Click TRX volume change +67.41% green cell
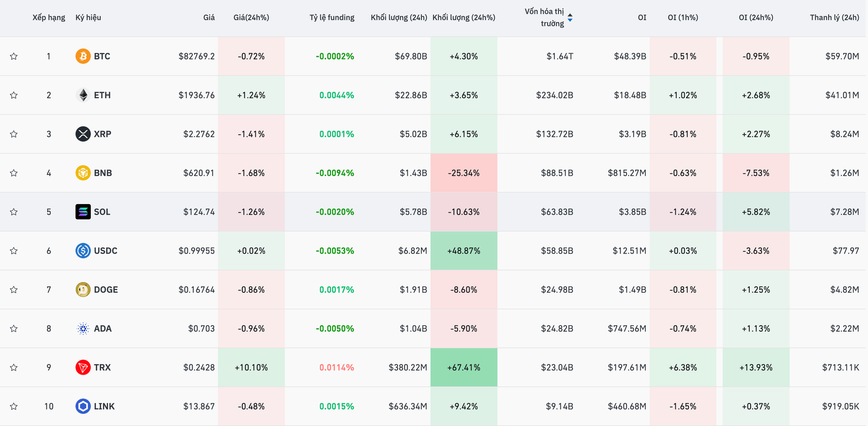The height and width of the screenshot is (426, 868). [x=464, y=367]
